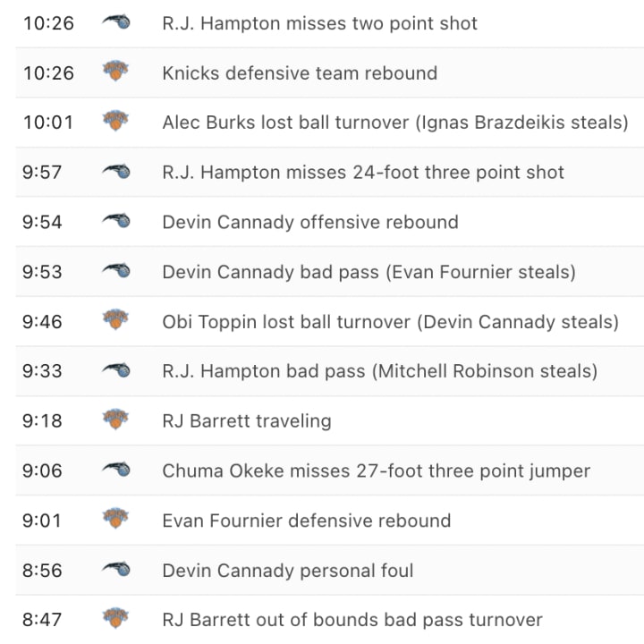The height and width of the screenshot is (644, 644).
Task: Click Magic logo on 24-foot three point miss
Action: pyautogui.click(x=115, y=171)
